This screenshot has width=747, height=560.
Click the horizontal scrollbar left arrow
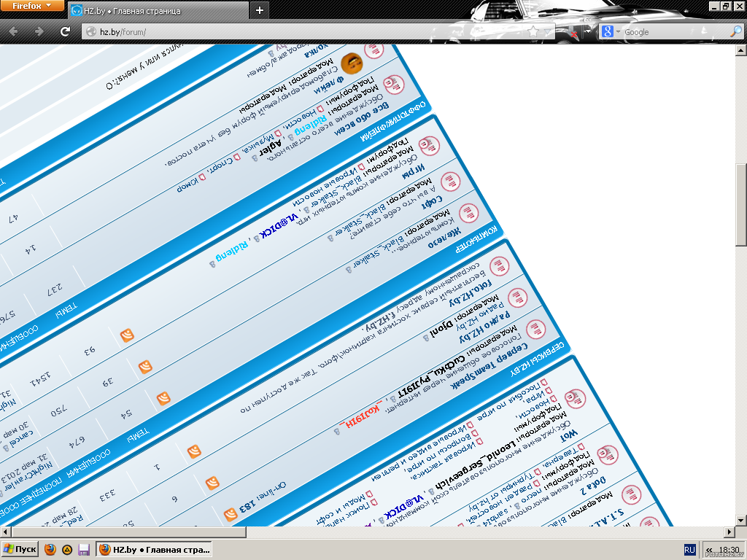pyautogui.click(x=5, y=532)
